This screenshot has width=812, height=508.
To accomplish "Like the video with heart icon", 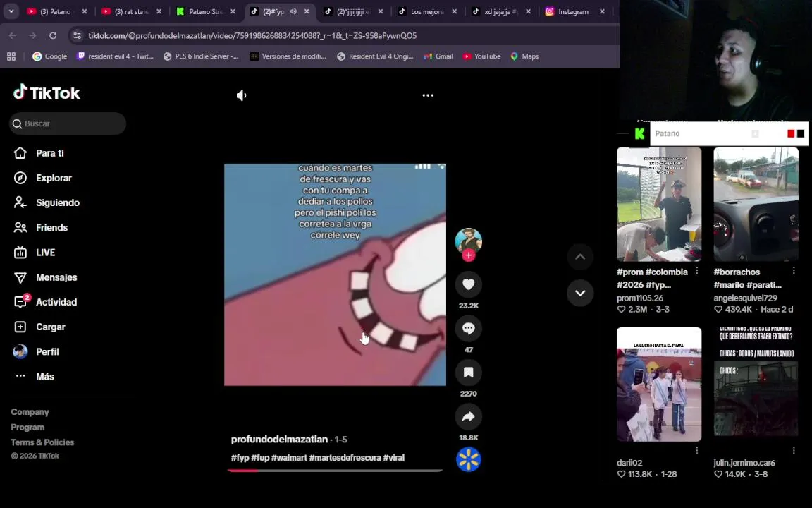I will [468, 284].
